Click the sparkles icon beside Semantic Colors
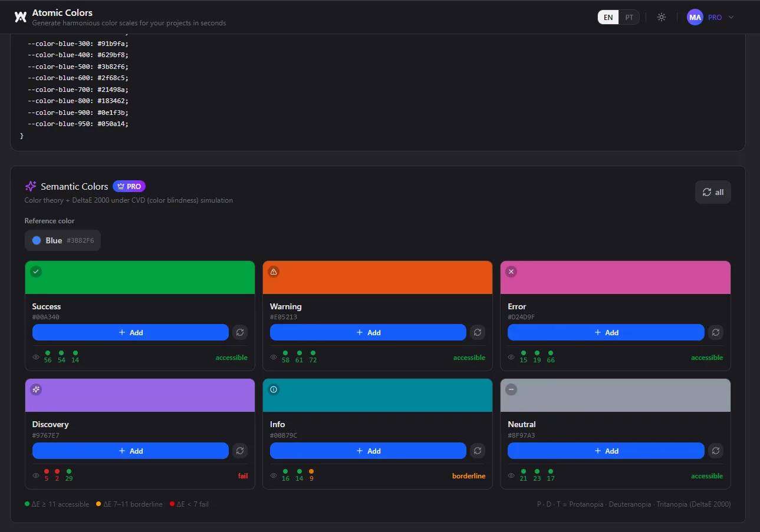 click(x=31, y=186)
